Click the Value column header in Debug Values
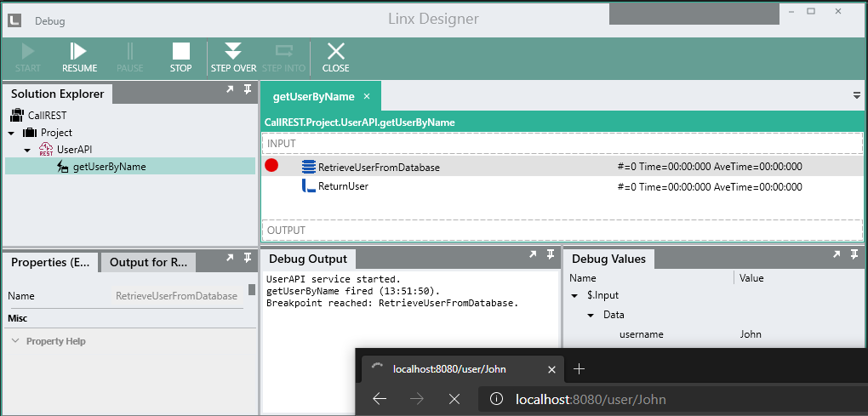The image size is (868, 416). coord(751,277)
